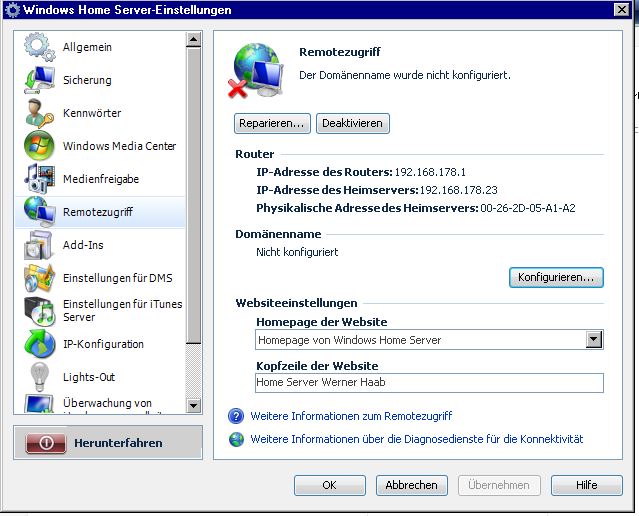Click the Windows Media Center icon

(39, 146)
